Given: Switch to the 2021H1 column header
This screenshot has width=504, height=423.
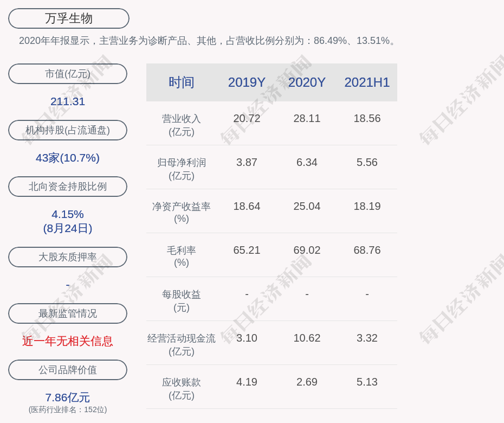Looking at the screenshot, I should click(x=367, y=82).
